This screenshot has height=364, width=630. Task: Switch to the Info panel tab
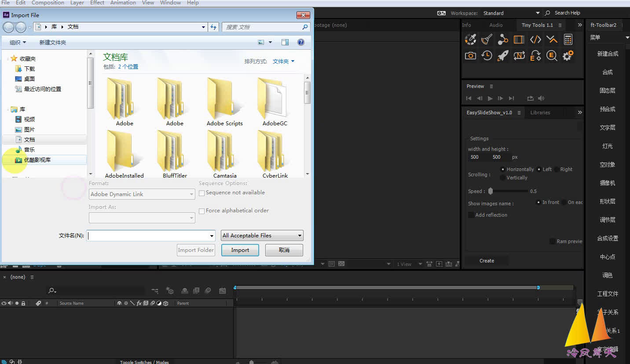pos(466,25)
